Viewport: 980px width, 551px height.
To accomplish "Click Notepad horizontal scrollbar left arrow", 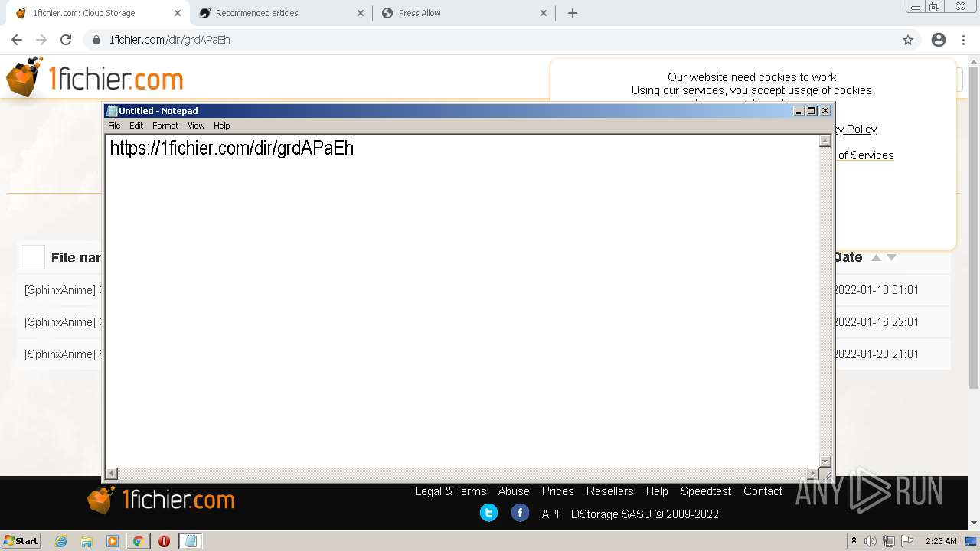I will (x=112, y=474).
